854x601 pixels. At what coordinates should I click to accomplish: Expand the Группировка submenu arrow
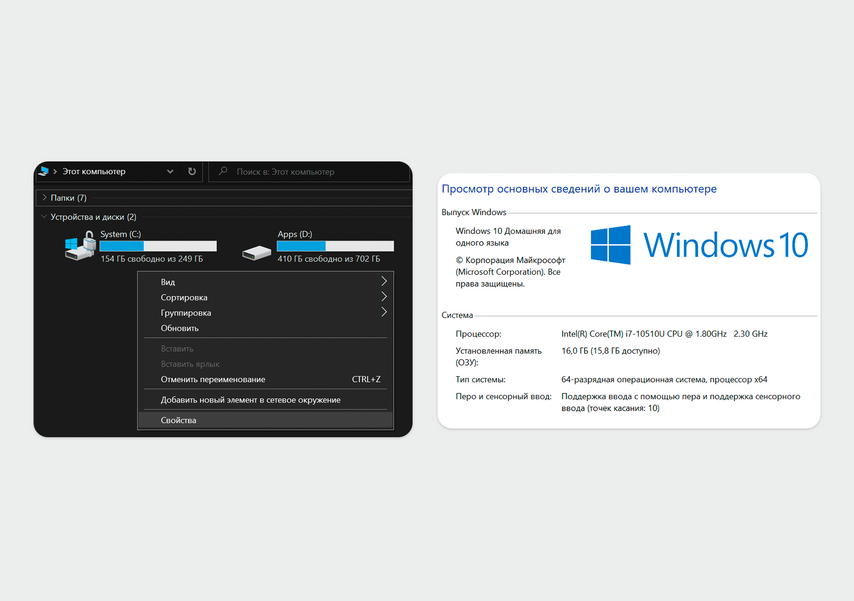coord(384,312)
